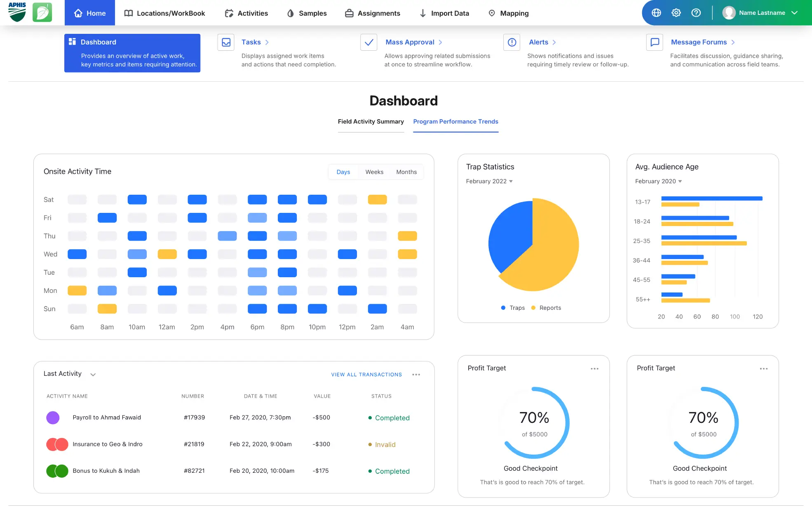Expand the Name Lastname user menu

(x=762, y=13)
